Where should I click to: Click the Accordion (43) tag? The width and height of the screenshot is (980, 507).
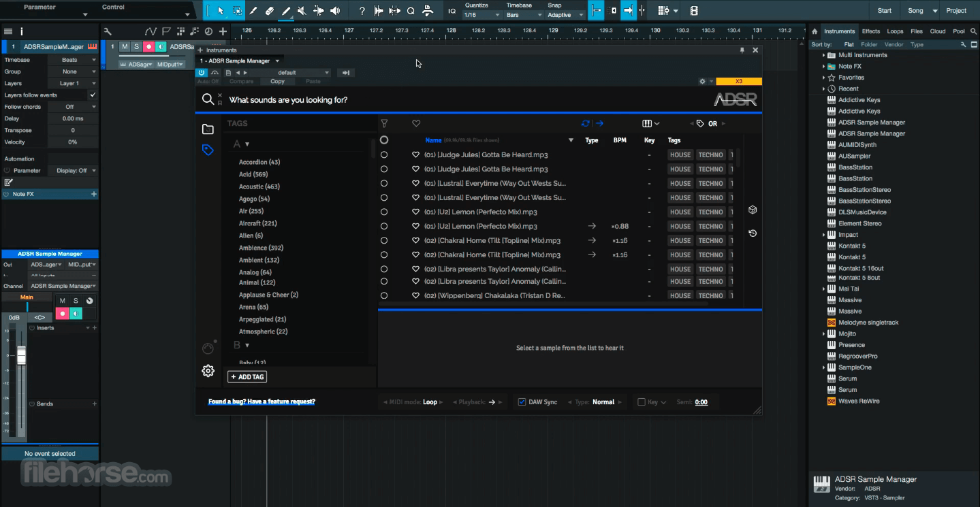[x=259, y=162]
